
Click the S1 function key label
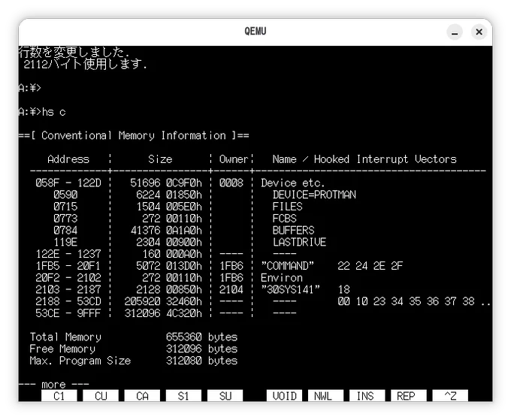tap(183, 396)
